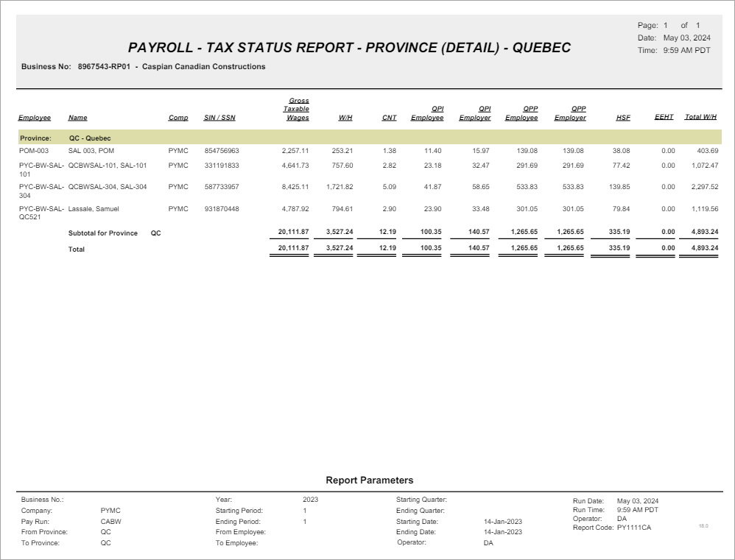This screenshot has height=560, width=735.
Task: Click the Subtotal for Province label
Action: pos(103,233)
